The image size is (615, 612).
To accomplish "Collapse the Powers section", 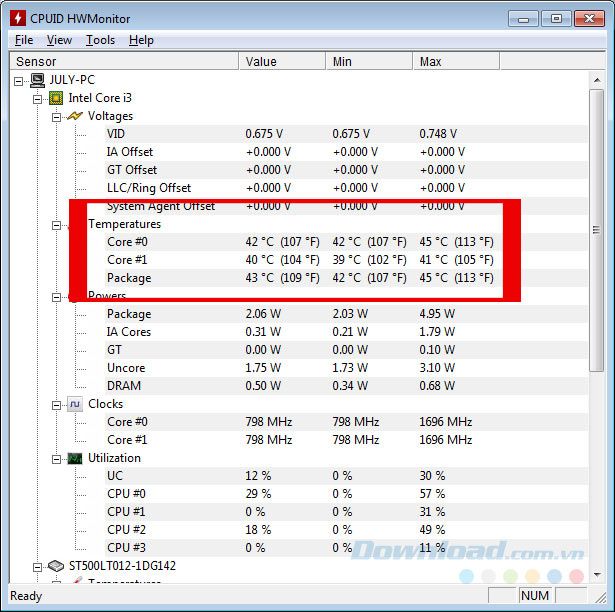I will [56, 297].
